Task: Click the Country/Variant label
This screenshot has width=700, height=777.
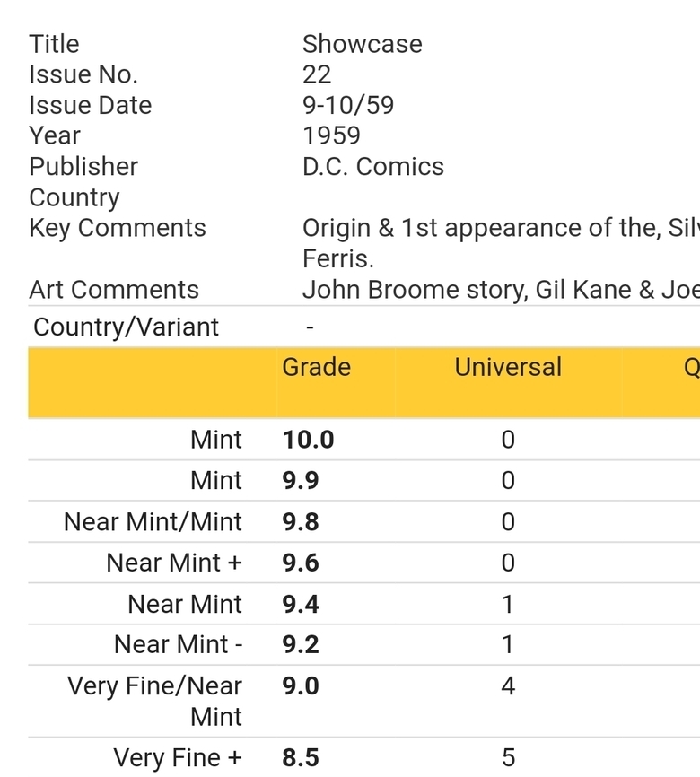Action: (126, 327)
